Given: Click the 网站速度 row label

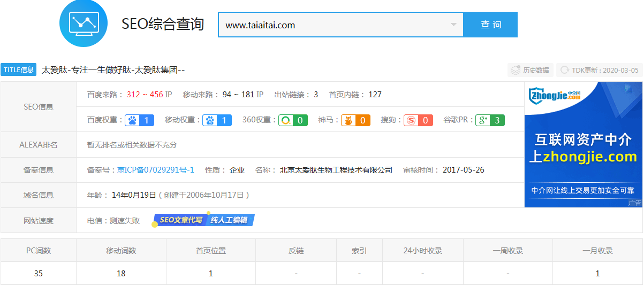Looking at the screenshot, I should coord(39,220).
